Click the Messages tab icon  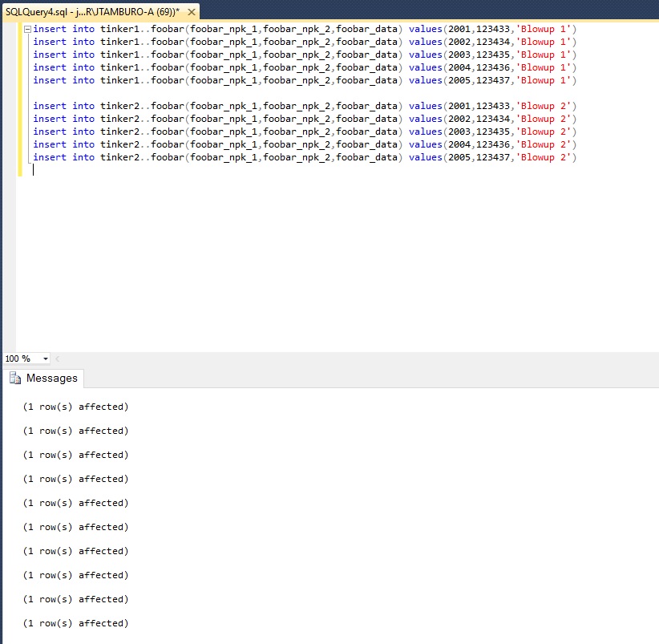coord(15,378)
